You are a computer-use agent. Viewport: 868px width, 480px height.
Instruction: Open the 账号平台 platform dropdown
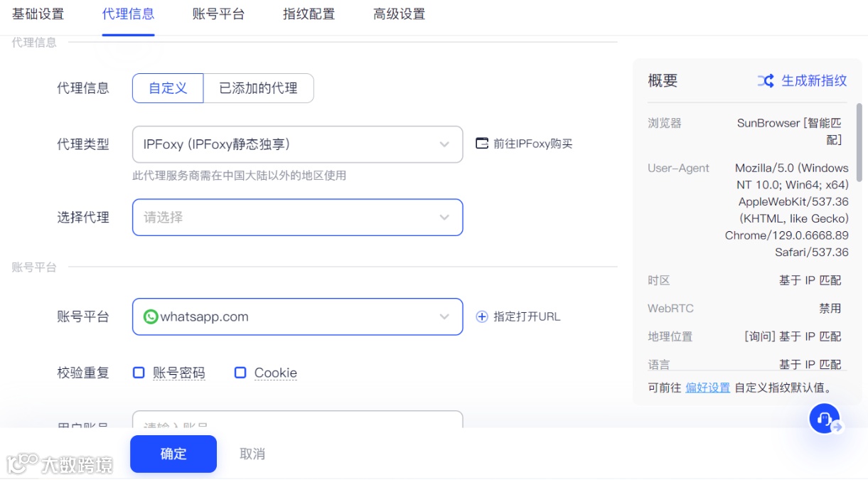pyautogui.click(x=297, y=316)
